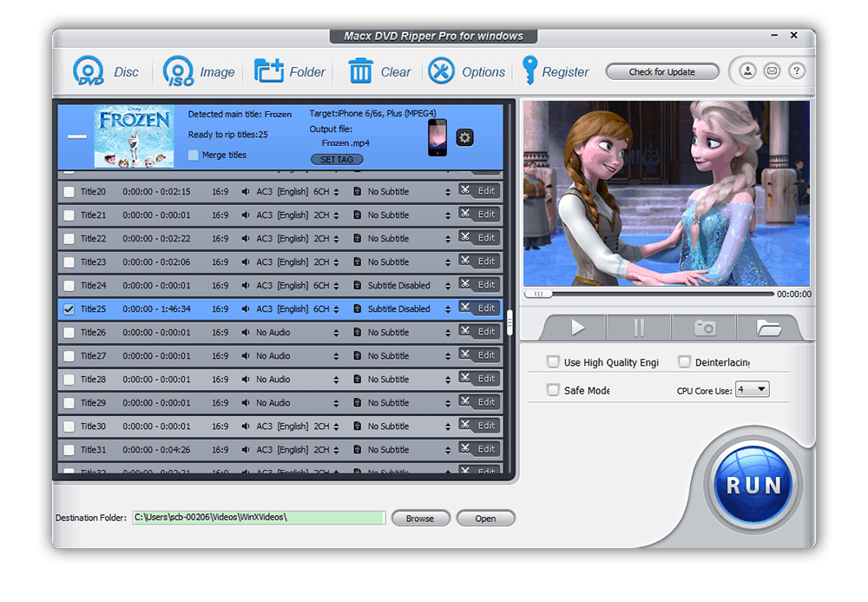Open Title25 subtitle selector
This screenshot has width=868, height=602.
coord(447,309)
